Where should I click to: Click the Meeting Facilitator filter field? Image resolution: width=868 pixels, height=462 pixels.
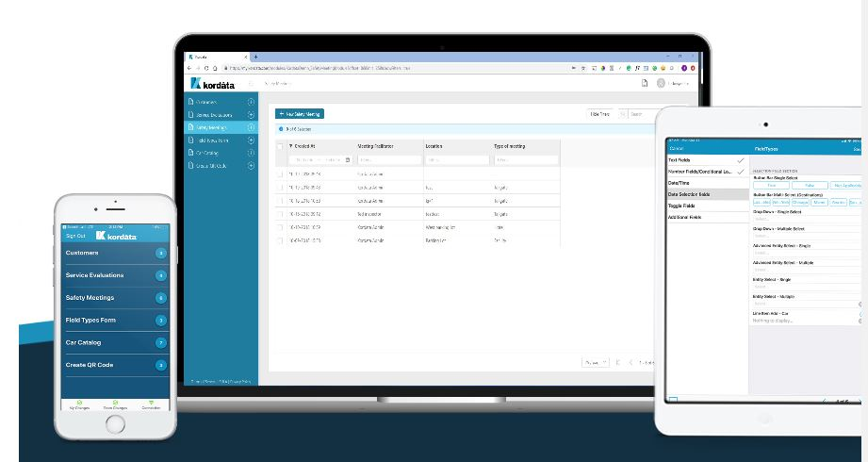pos(390,160)
